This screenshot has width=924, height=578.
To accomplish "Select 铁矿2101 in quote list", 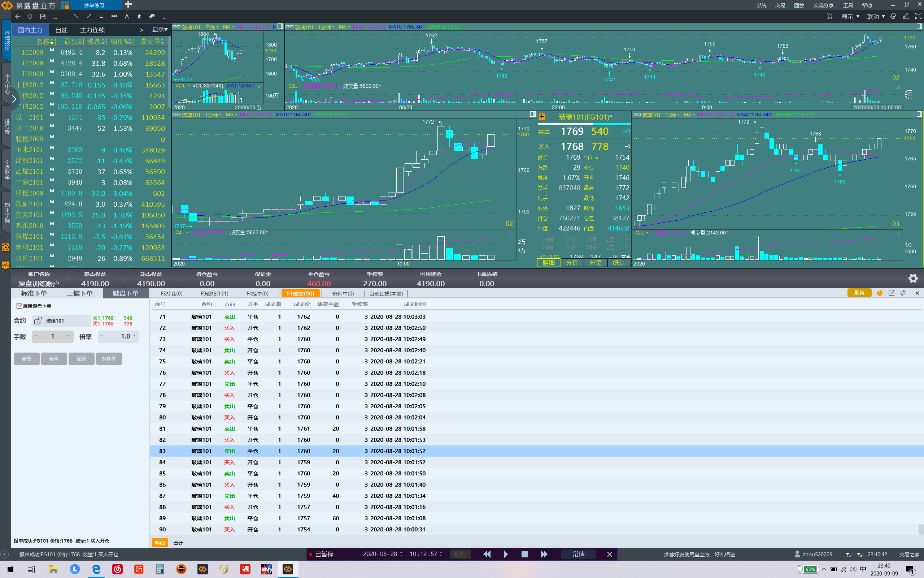I will 90,204.
